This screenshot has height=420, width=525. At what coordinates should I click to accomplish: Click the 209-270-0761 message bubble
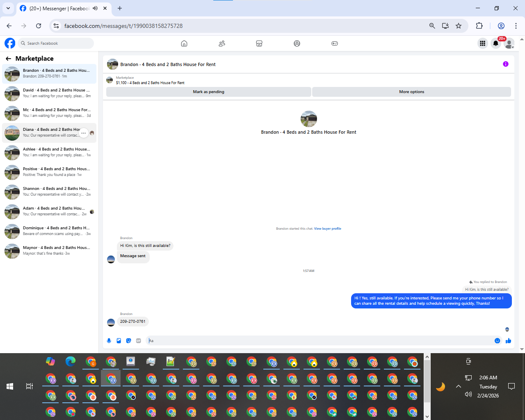coord(133,322)
